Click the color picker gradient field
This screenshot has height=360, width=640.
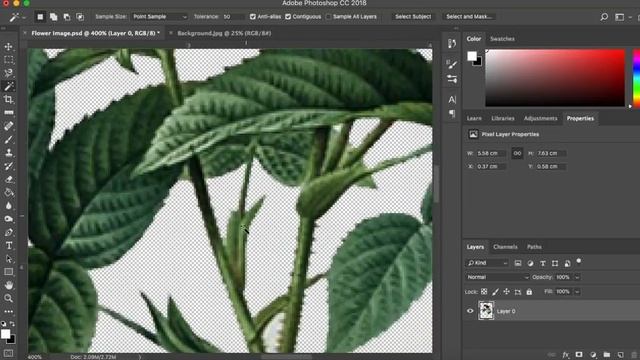[x=555, y=78]
